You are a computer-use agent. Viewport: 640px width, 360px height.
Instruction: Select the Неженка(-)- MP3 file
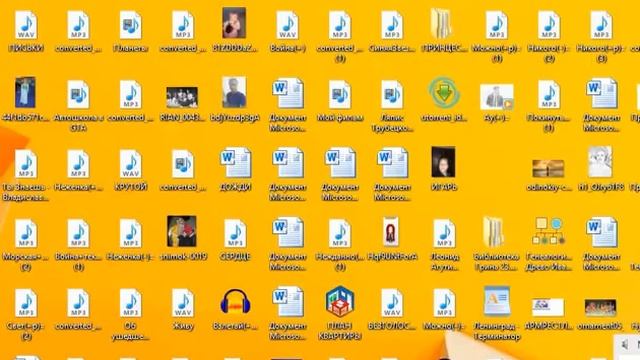click(x=131, y=233)
